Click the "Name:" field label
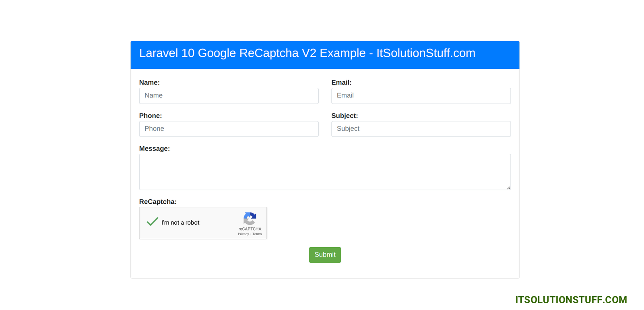The height and width of the screenshot is (310, 644). coord(149,83)
